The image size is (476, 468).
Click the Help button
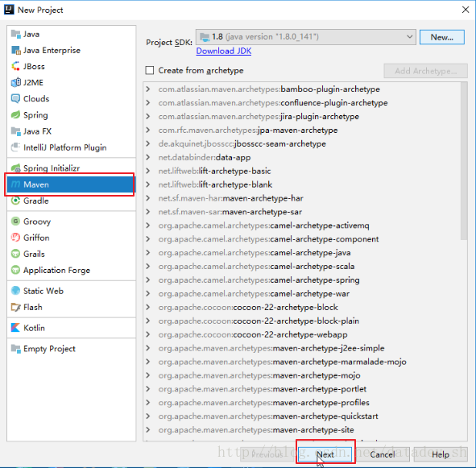point(441,454)
